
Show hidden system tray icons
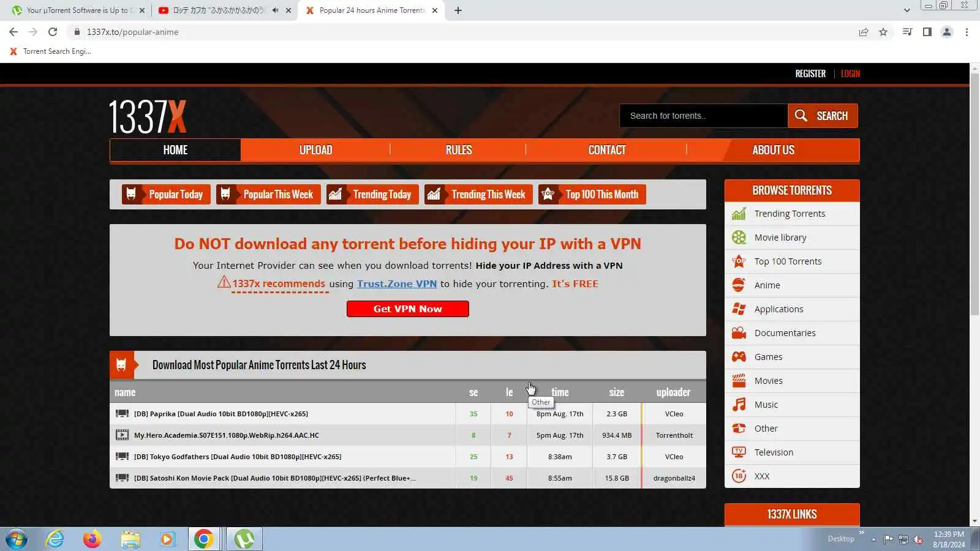coord(873,539)
